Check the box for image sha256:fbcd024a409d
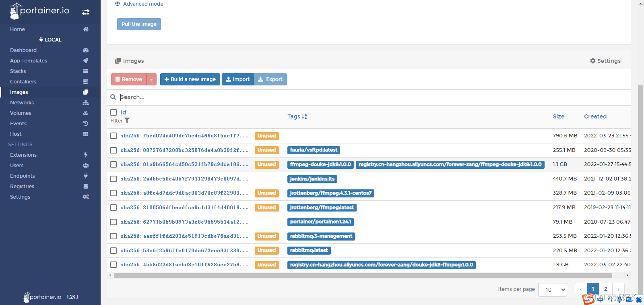 point(114,136)
